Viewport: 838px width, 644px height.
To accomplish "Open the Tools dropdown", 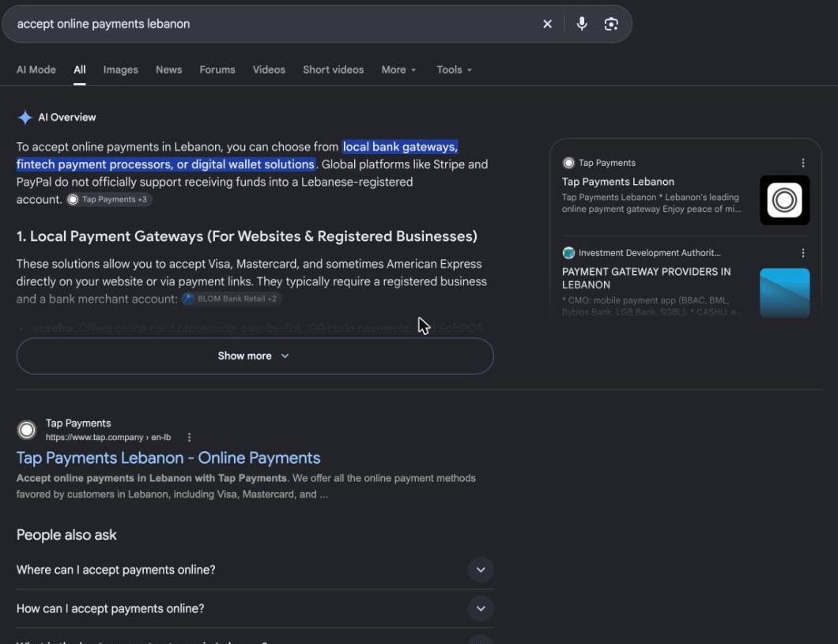I will pyautogui.click(x=455, y=70).
